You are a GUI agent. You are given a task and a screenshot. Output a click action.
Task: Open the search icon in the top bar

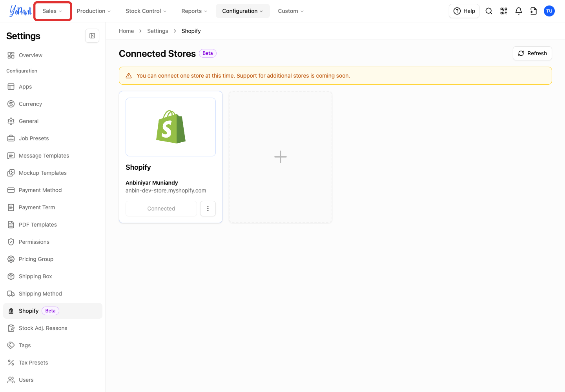pos(489,11)
